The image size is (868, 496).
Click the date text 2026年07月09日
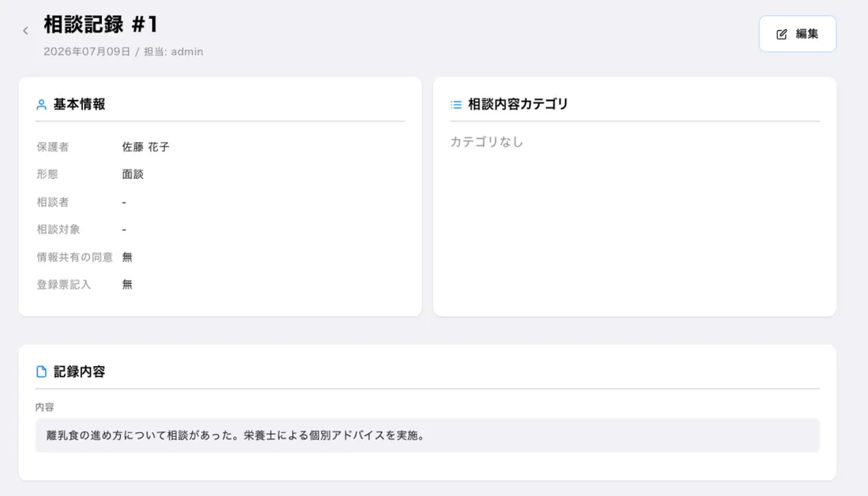87,51
